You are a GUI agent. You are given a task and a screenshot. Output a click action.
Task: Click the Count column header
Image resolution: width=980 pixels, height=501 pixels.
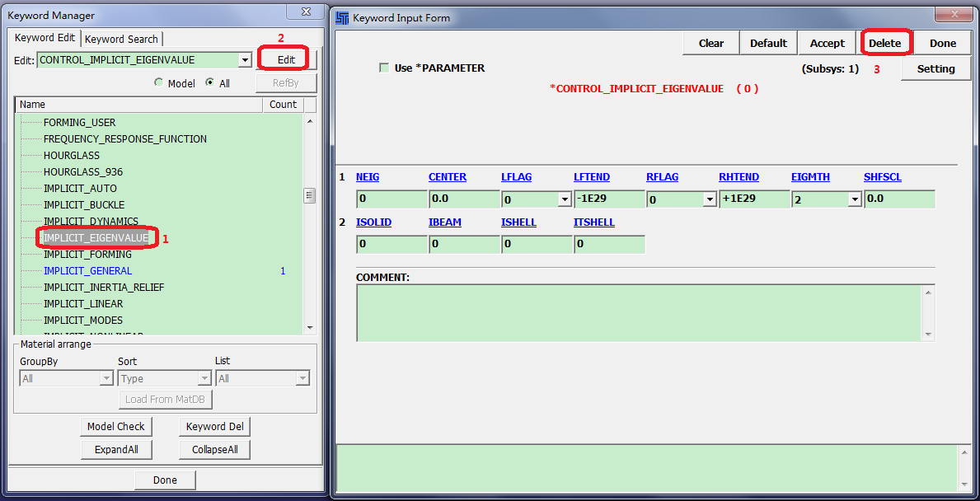[x=284, y=105]
